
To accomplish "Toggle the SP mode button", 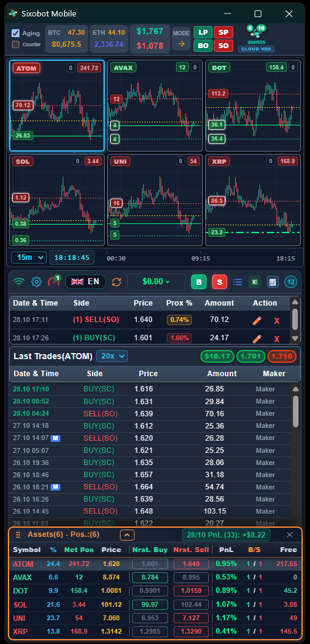I will point(224,32).
